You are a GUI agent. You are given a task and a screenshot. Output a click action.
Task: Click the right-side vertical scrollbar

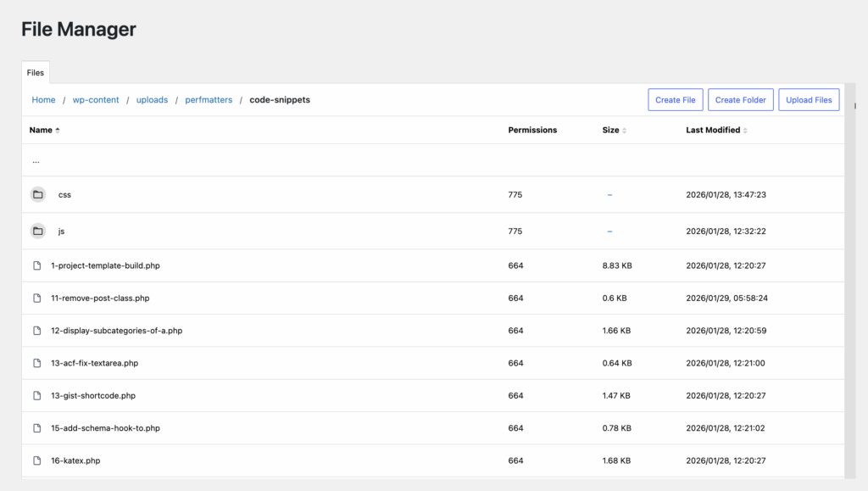pos(854,104)
